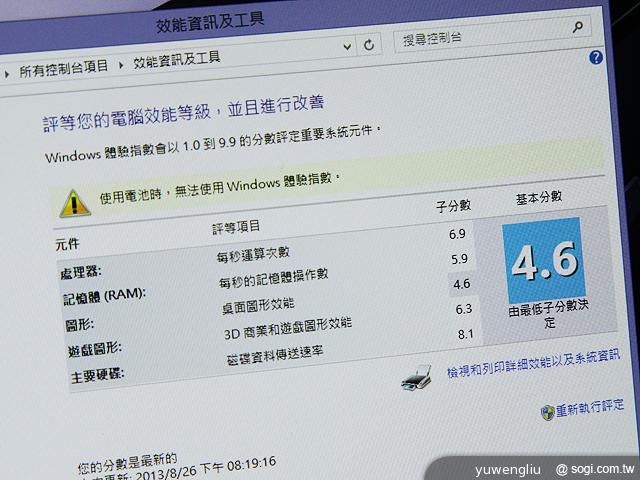This screenshot has width=640, height=480.
Task: Click the 4.6 base score tile
Action: coord(544,260)
